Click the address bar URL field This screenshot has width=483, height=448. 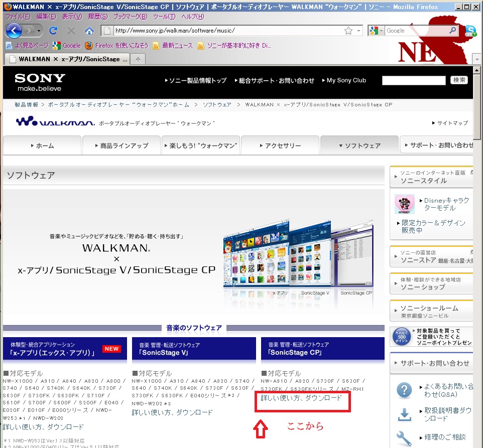click(228, 31)
